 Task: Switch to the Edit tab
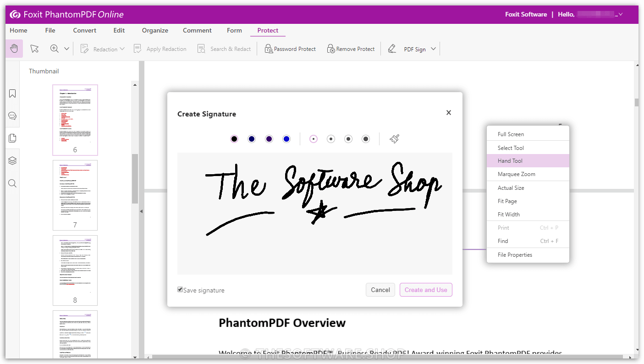click(119, 30)
